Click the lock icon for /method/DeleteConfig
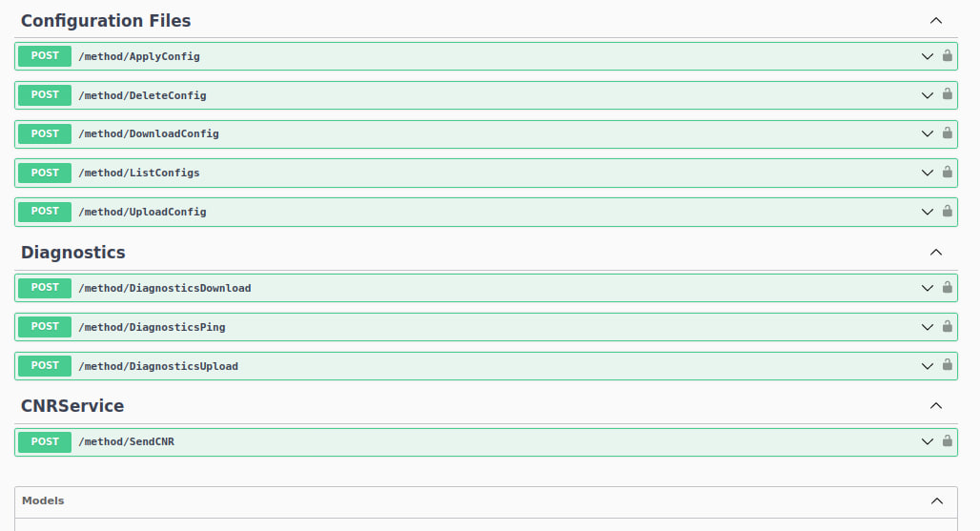The height and width of the screenshot is (531, 980). pos(948,94)
